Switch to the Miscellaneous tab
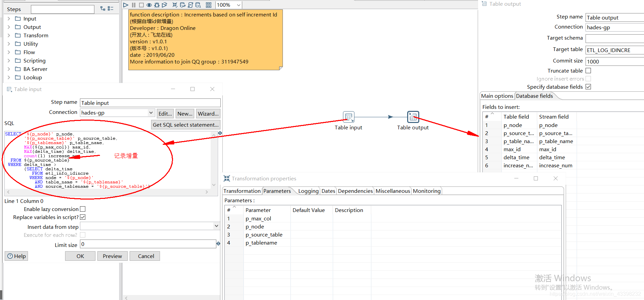644x300 pixels. [x=393, y=191]
